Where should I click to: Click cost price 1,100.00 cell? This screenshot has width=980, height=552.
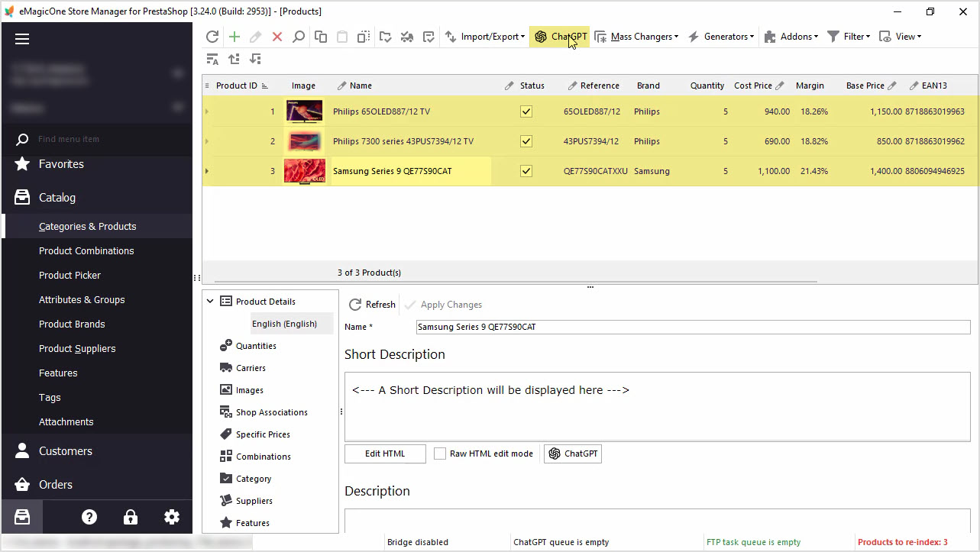[773, 171]
